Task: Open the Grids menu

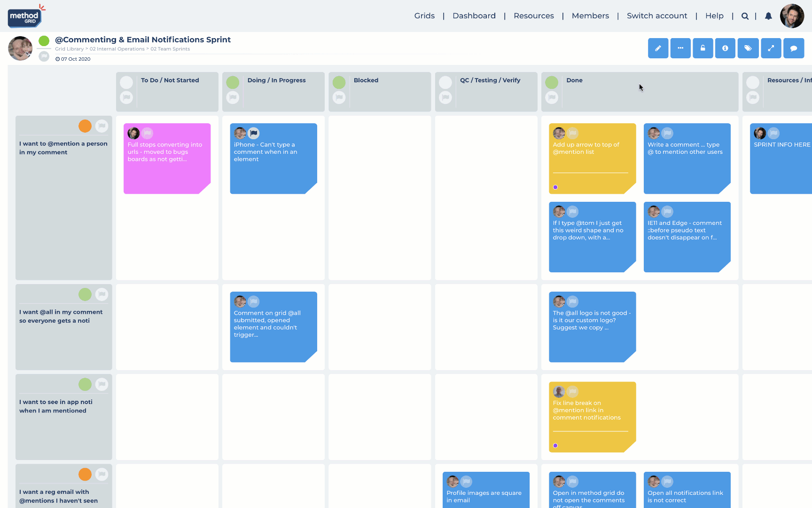Action: 424,16
